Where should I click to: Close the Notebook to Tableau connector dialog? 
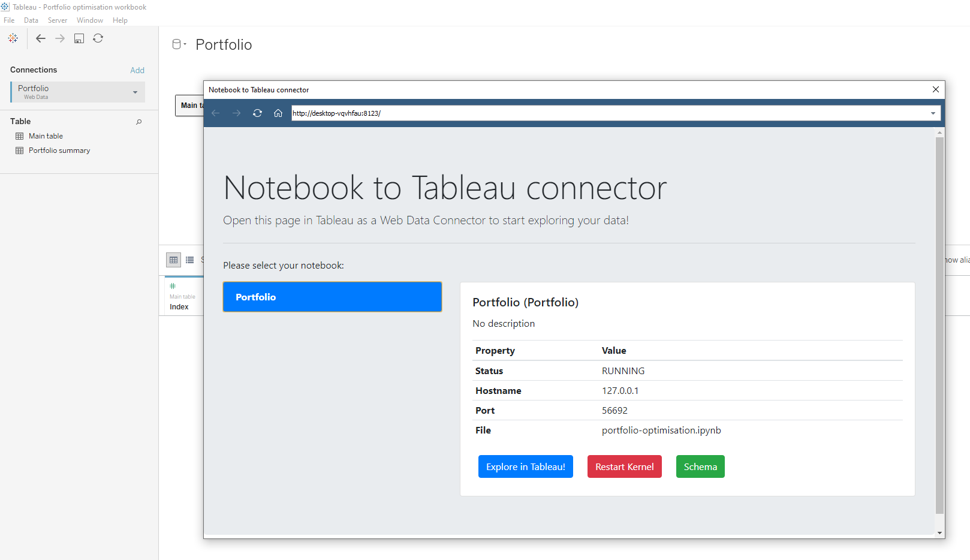(x=936, y=89)
